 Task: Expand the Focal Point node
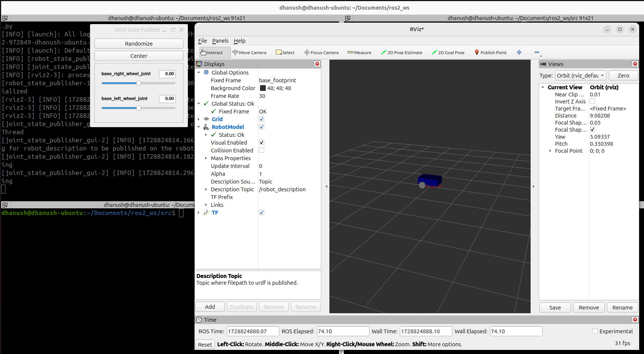click(550, 151)
